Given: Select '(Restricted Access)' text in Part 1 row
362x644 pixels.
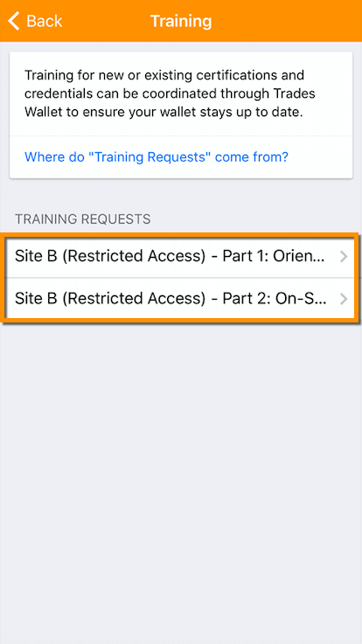Looking at the screenshot, I should coord(134,256).
